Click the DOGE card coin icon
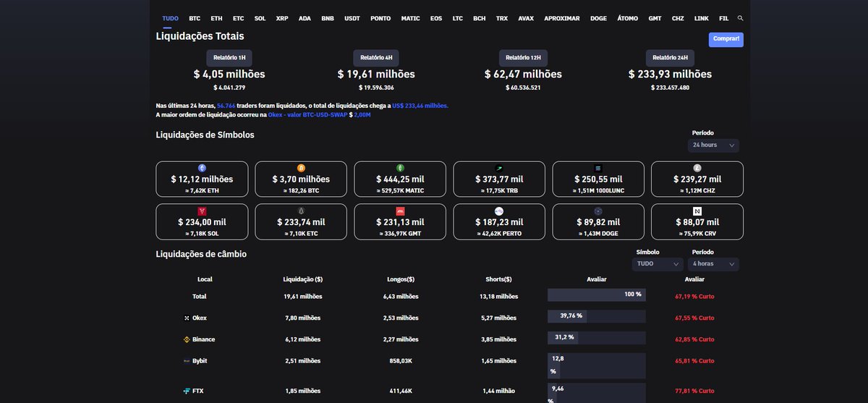The height and width of the screenshot is (403, 868). (598, 211)
